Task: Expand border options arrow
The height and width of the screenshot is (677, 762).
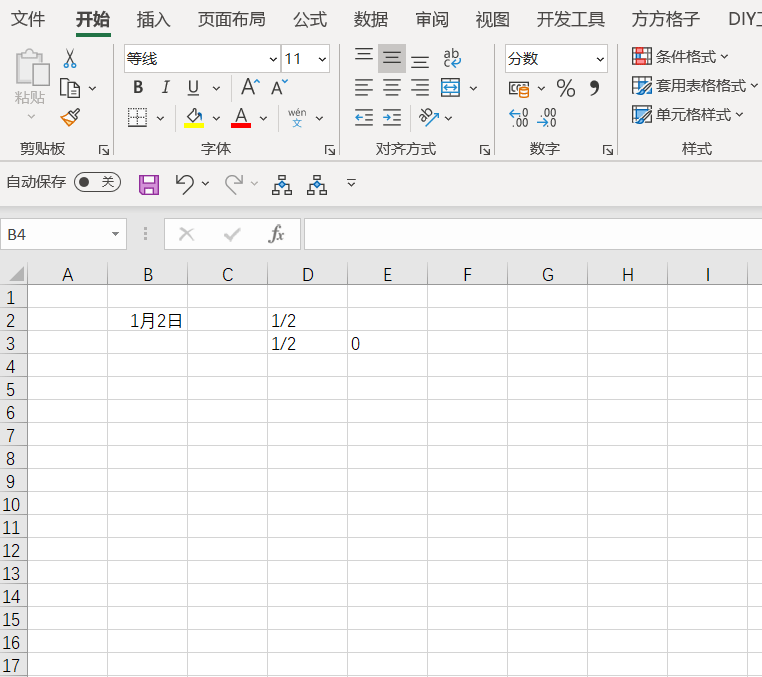Action: (x=160, y=118)
